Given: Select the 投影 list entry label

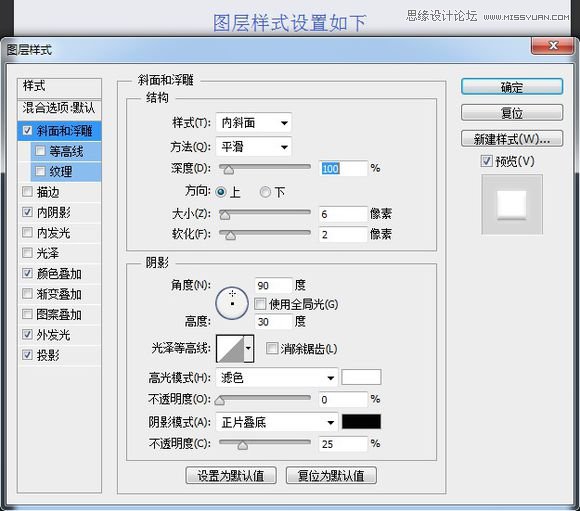Looking at the screenshot, I should 48,355.
